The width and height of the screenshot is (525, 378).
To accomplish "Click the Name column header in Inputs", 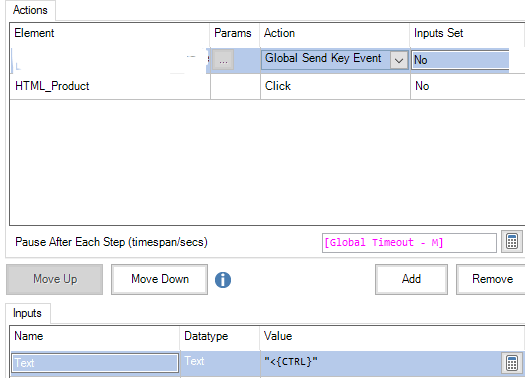I will [95, 336].
